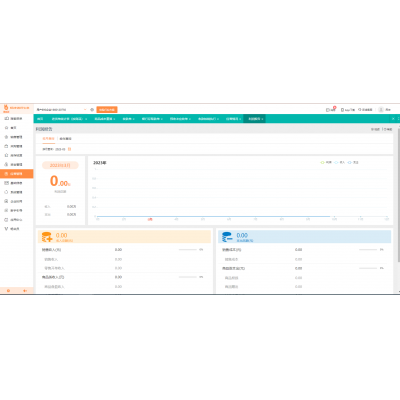Click the orange coin-stack plus income icon
Viewport: 400px width, 400px height.
click(47, 237)
